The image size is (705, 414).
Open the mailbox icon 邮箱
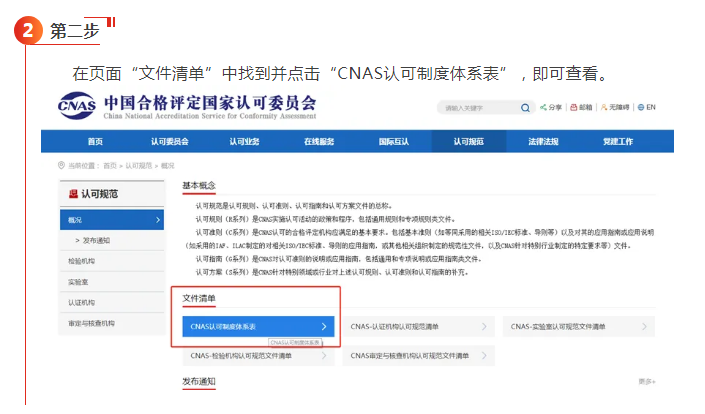[574, 107]
